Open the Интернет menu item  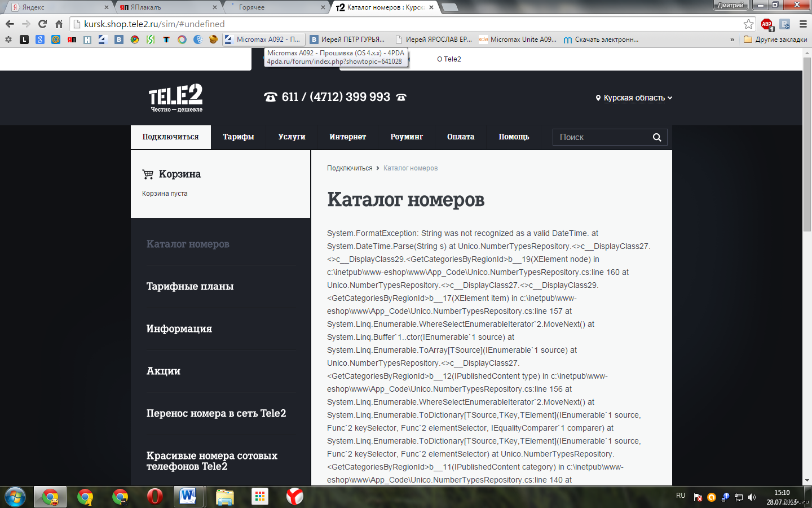click(348, 137)
